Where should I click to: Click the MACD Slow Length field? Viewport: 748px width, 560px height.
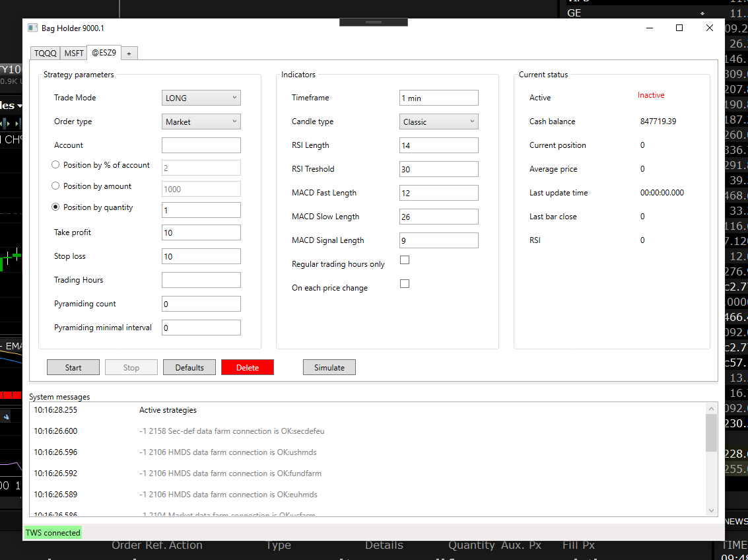pos(439,217)
